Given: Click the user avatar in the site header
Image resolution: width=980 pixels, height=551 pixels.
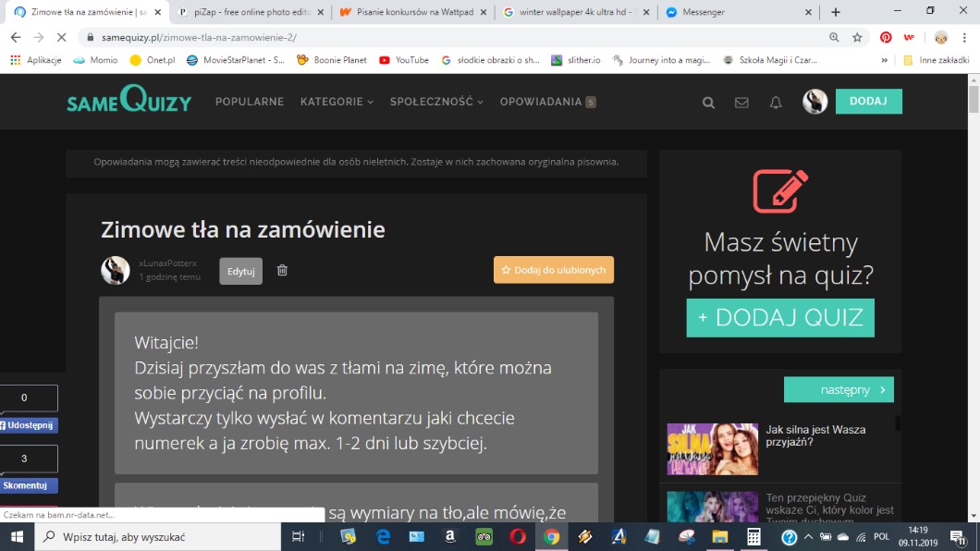Looking at the screenshot, I should coord(815,102).
